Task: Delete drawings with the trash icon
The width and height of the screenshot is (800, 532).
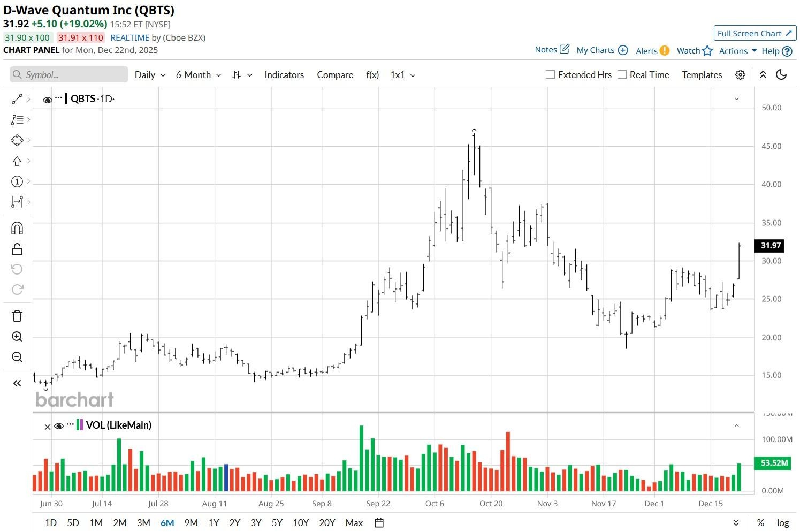Action: point(17,316)
